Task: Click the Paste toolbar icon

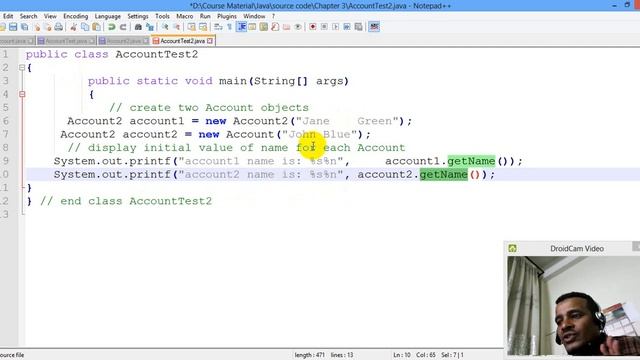Action: (x=96, y=27)
